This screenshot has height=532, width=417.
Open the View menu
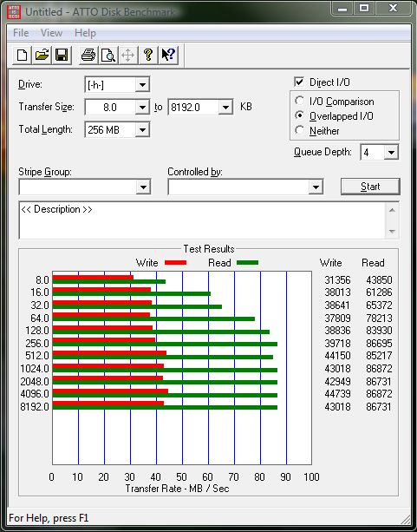point(51,33)
